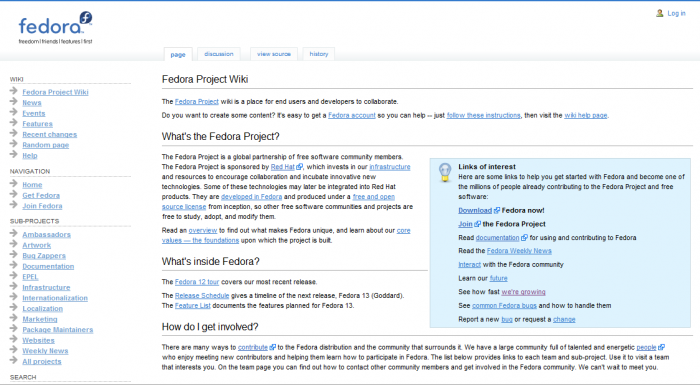700x385 pixels.
Task: Open the News sidebar link
Action: click(x=32, y=103)
